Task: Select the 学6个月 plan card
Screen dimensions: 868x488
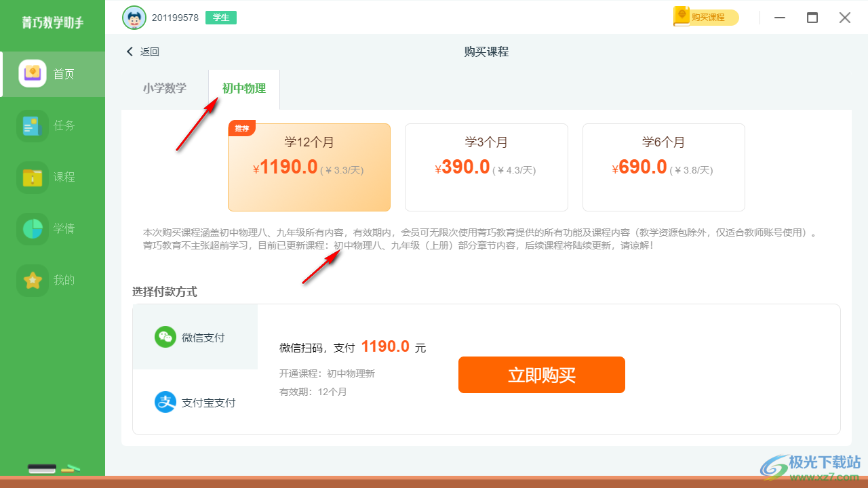Action: (x=663, y=167)
